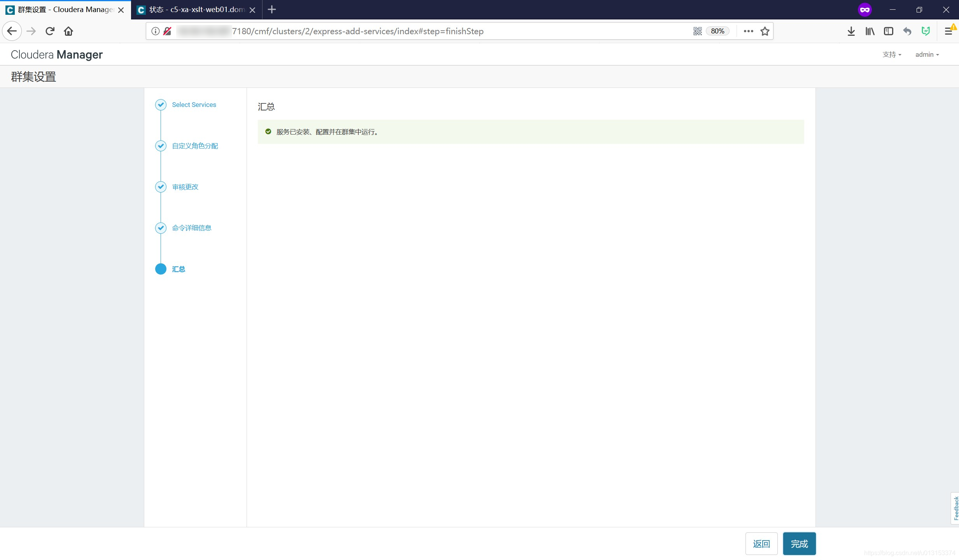Expand the 支持 dropdown menu
The height and width of the screenshot is (560, 959).
point(891,54)
